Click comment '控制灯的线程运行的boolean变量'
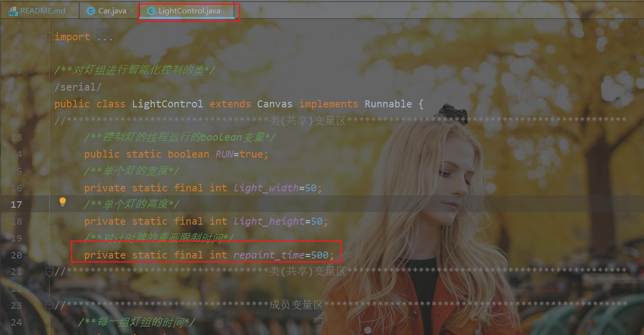 [x=180, y=137]
